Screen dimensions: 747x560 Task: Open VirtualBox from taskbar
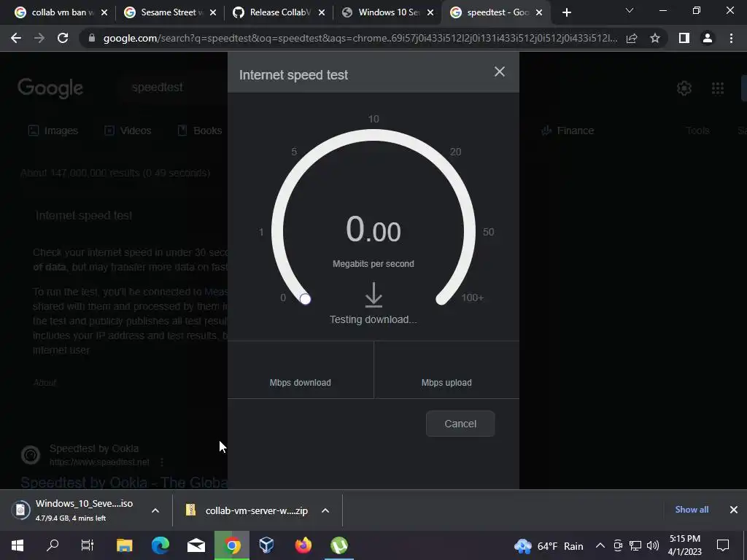[x=266, y=545]
